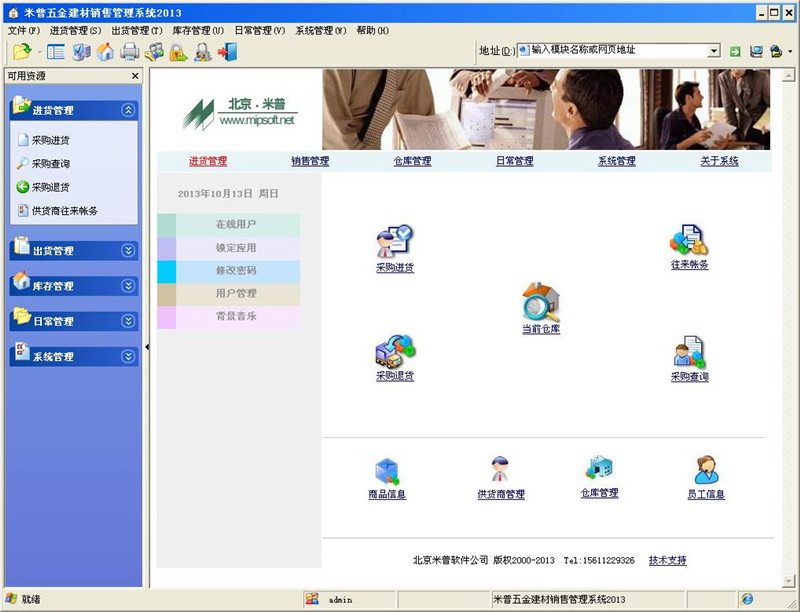The width and height of the screenshot is (800, 612).
Task: Expand the 系统管理 sidebar group chevron
Action: (x=128, y=356)
